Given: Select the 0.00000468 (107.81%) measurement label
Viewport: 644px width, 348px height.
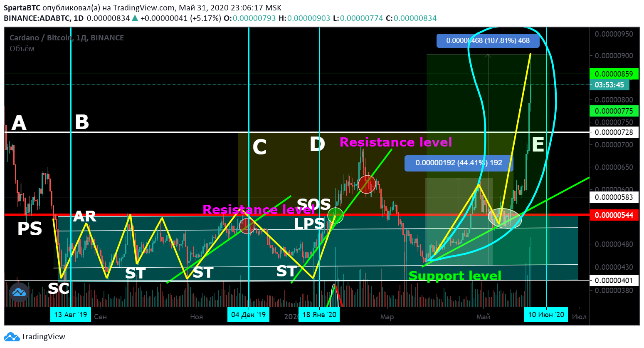Looking at the screenshot, I should tap(488, 41).
